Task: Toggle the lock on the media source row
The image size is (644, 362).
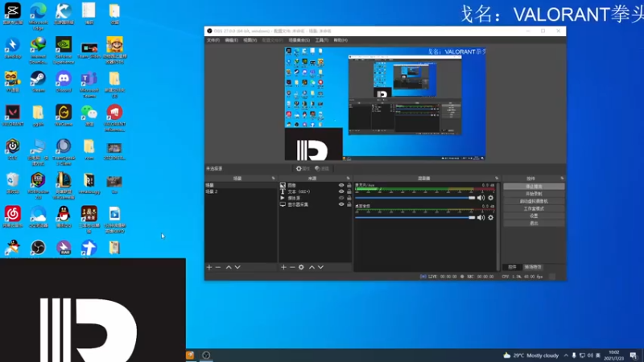Action: click(349, 198)
